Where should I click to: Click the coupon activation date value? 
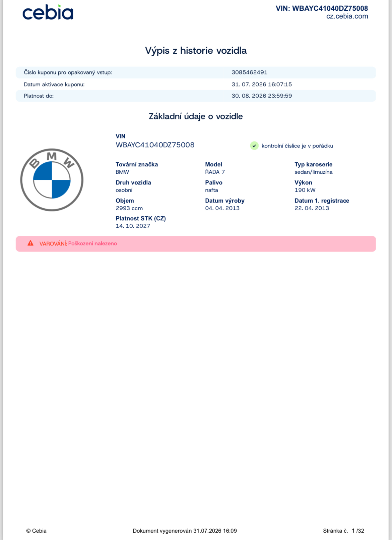(262, 85)
